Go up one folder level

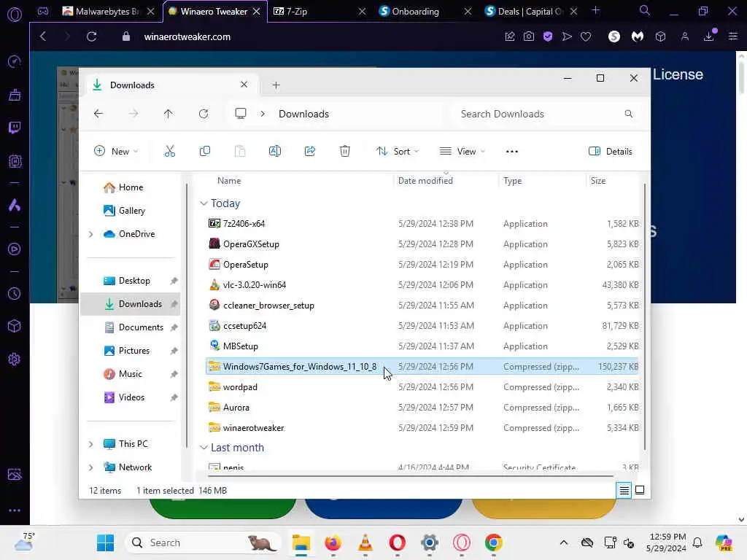(x=169, y=114)
